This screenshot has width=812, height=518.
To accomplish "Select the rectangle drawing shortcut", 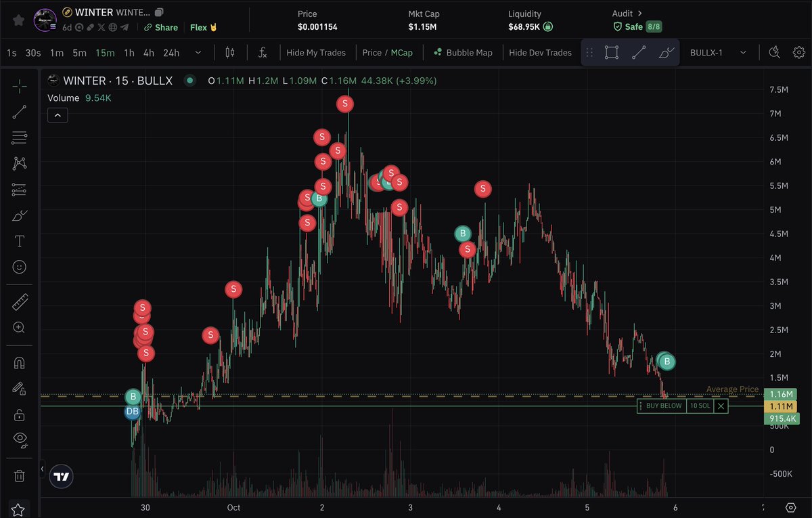I will (x=611, y=52).
